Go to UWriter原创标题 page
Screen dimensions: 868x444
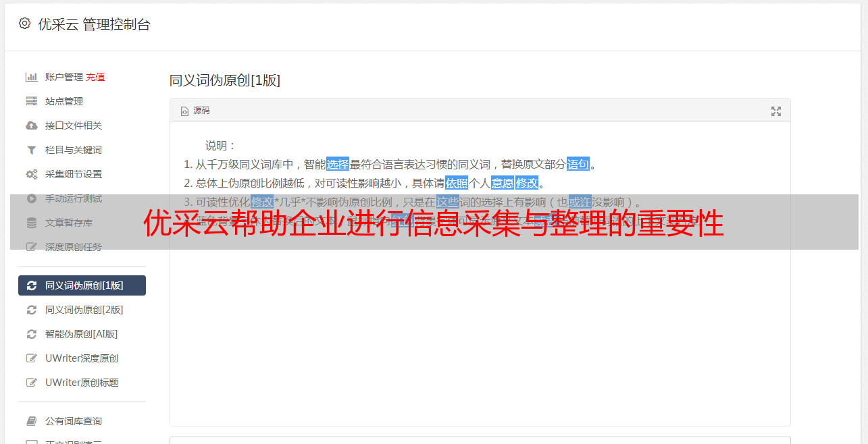click(x=82, y=383)
